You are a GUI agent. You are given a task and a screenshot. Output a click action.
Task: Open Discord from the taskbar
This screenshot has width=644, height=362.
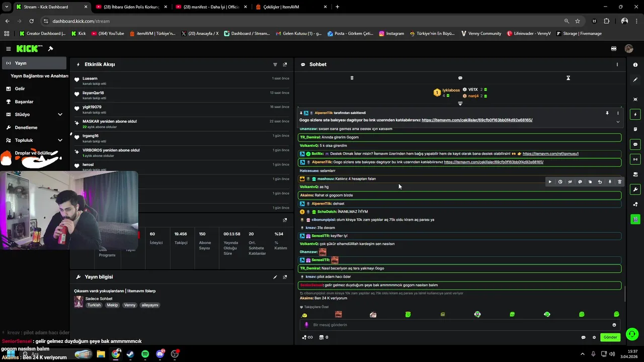coord(160,354)
